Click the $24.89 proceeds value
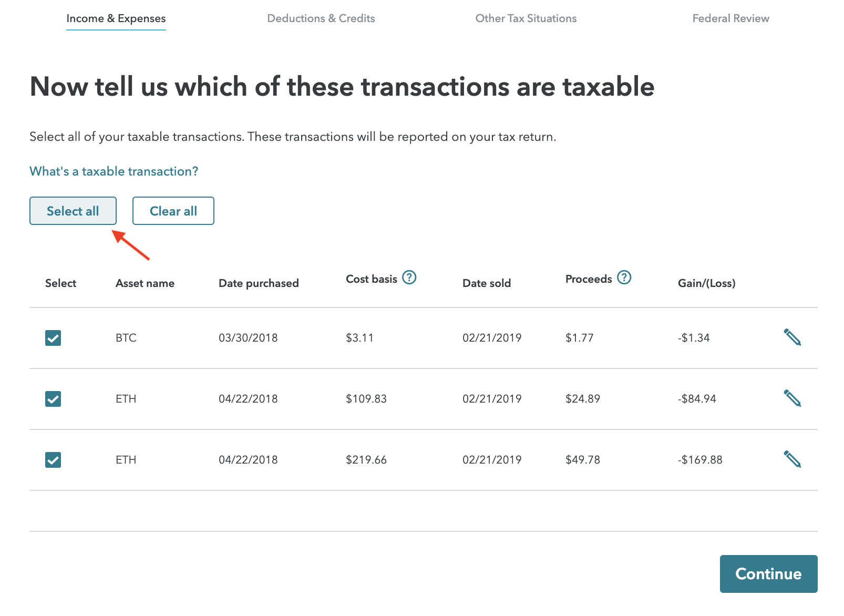Viewport: 844px width, 616px height. 583,399
